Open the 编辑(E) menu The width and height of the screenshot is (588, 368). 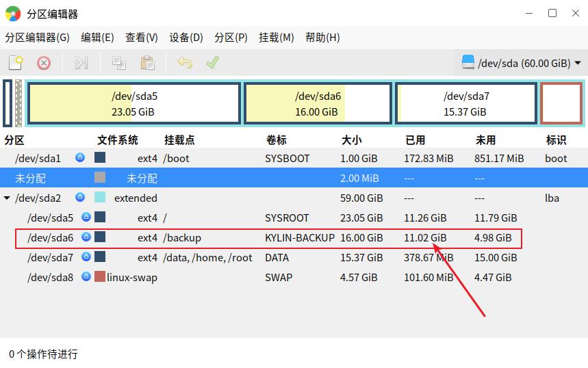click(x=97, y=38)
